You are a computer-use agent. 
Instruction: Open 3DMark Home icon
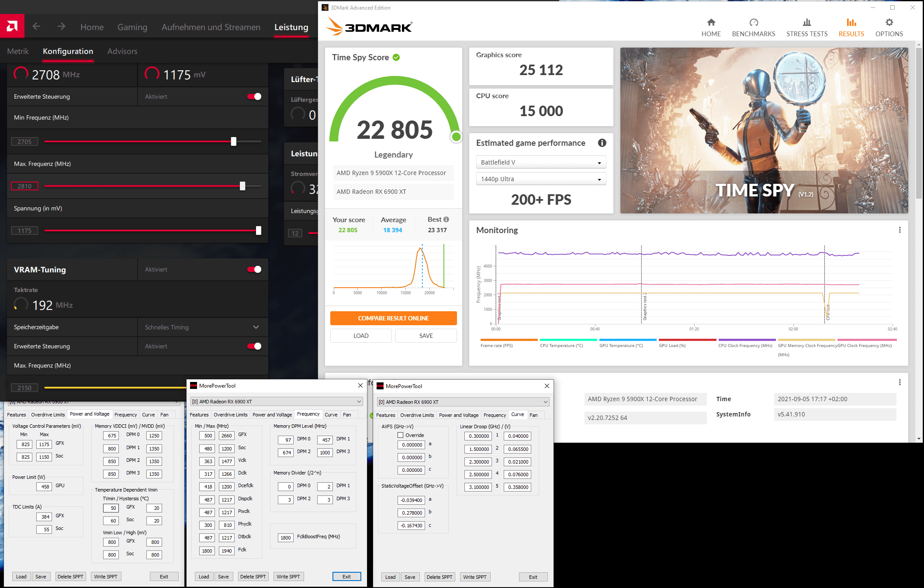coord(711,23)
